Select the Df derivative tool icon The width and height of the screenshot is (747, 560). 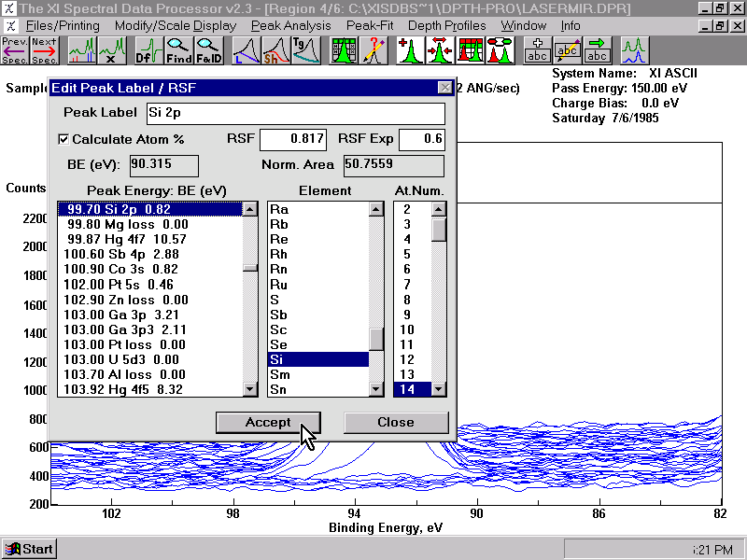pyautogui.click(x=149, y=50)
